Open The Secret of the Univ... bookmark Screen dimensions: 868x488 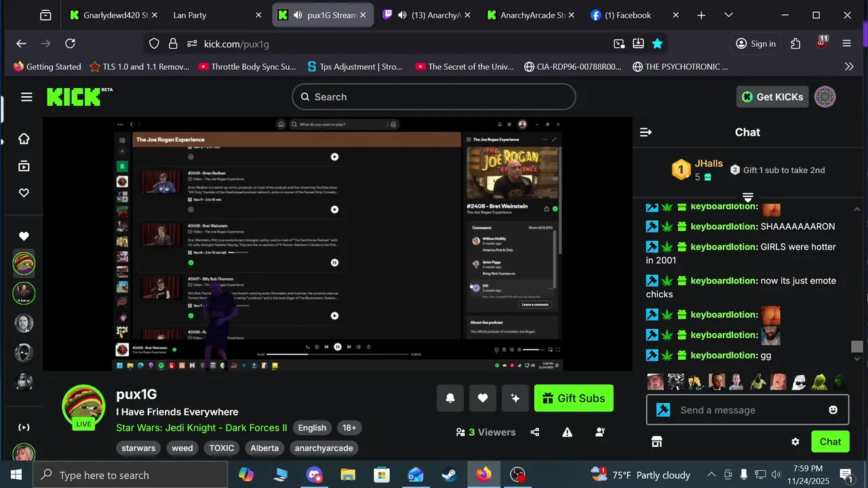(x=465, y=66)
